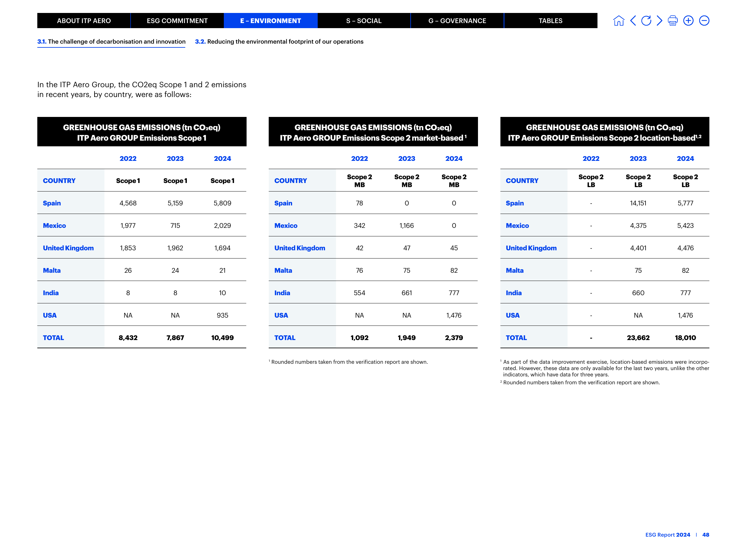Click the Scope 2 location-based table header
This screenshot has height=560, width=747.
pyautogui.click(x=604, y=132)
